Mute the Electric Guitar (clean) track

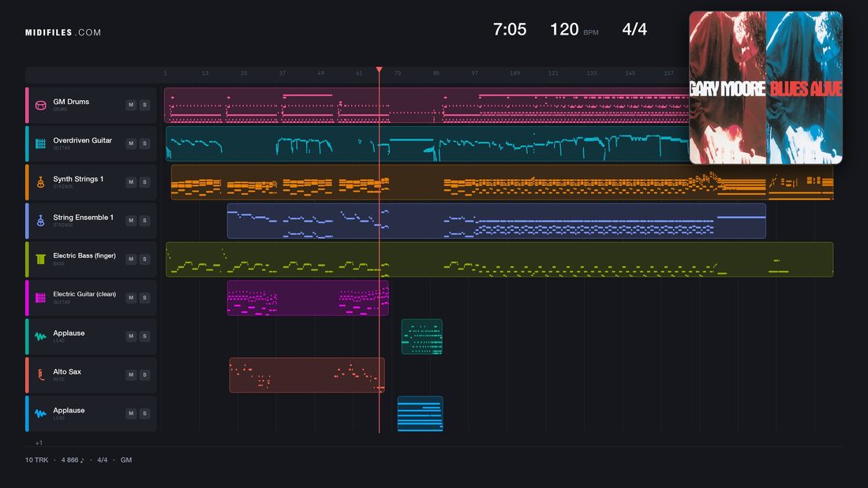point(131,298)
